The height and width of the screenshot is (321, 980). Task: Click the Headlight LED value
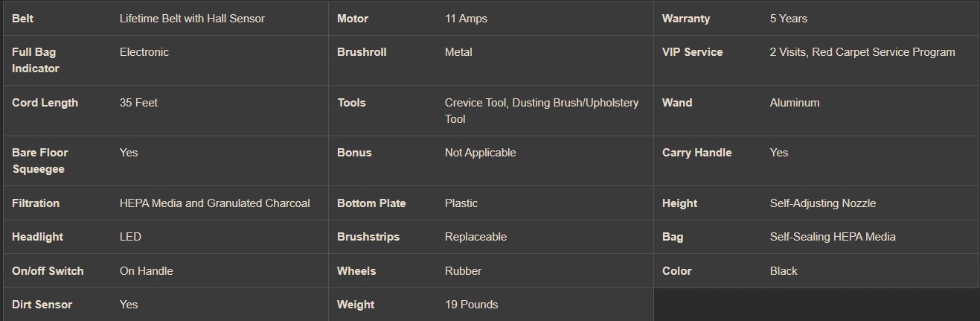(130, 237)
